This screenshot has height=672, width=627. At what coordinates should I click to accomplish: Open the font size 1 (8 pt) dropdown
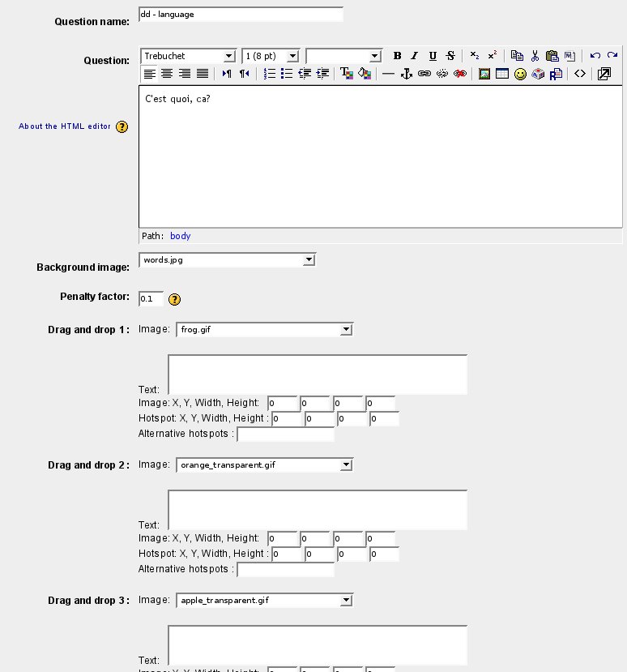pyautogui.click(x=271, y=56)
